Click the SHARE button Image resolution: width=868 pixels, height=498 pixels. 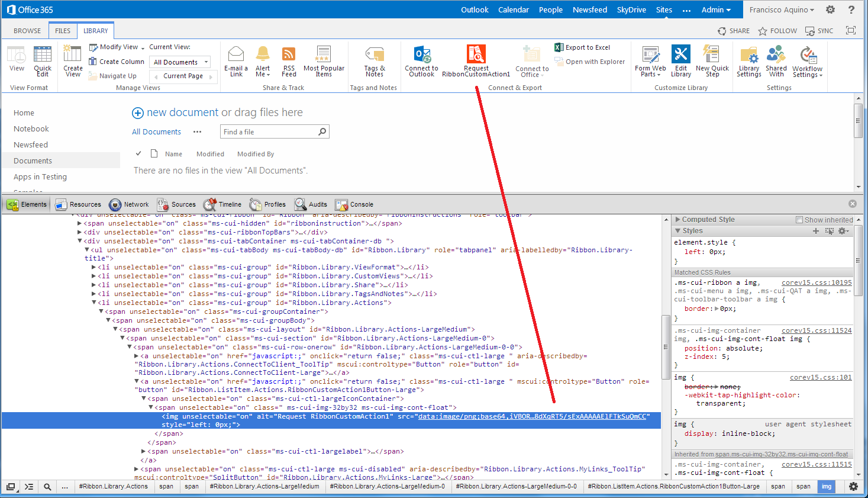point(733,31)
